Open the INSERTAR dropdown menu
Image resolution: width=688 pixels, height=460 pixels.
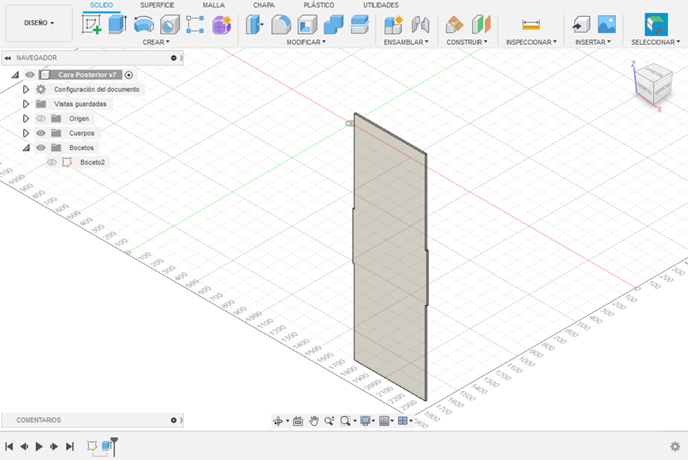[593, 42]
